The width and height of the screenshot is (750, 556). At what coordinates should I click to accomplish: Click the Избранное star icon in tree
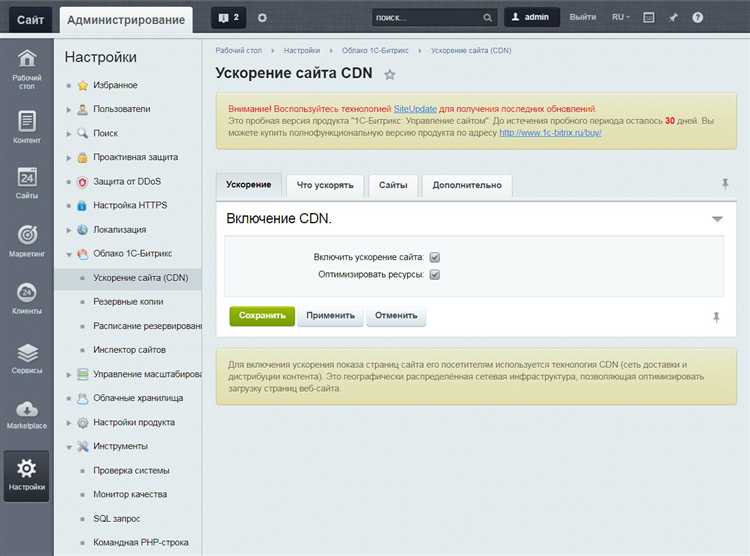point(83,85)
